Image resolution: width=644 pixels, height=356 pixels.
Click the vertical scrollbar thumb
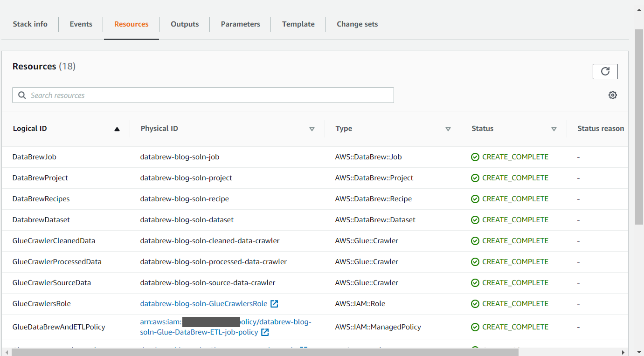(x=639, y=127)
